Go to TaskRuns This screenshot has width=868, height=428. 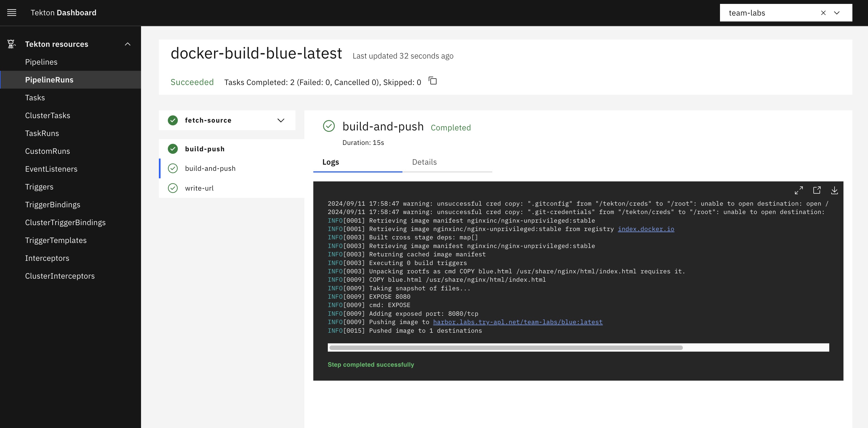[71, 133]
